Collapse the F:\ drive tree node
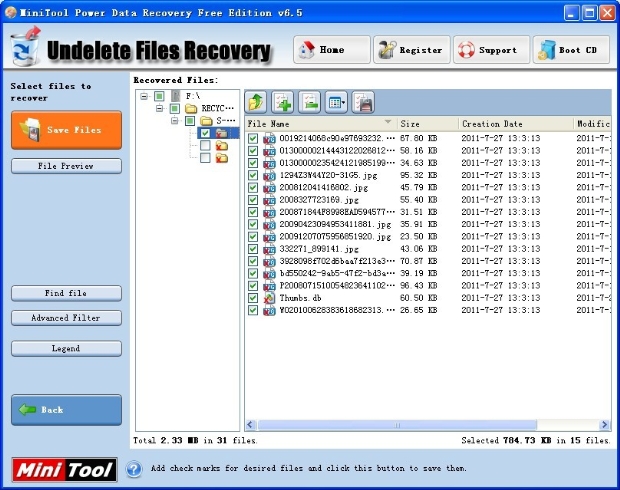Image resolution: width=620 pixels, height=490 pixels. click(144, 96)
